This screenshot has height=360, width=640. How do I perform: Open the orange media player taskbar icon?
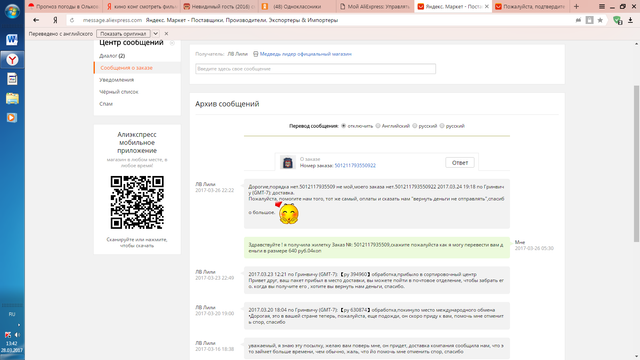(12, 118)
